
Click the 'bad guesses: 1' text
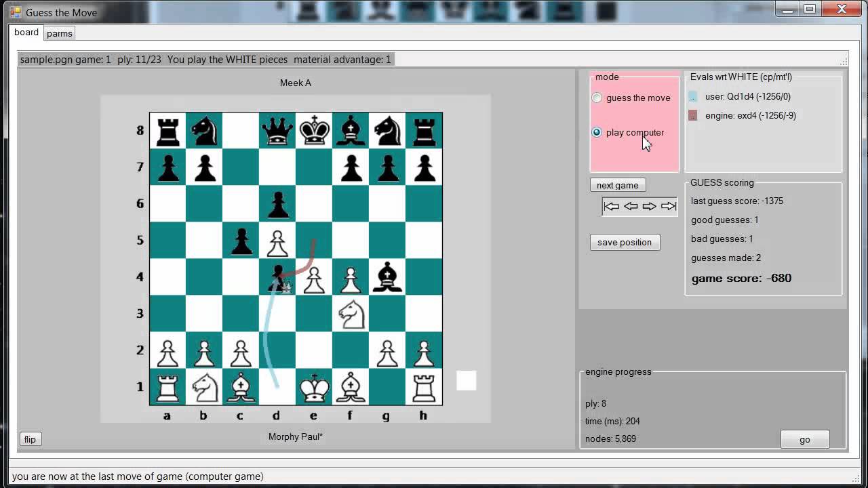(x=722, y=239)
